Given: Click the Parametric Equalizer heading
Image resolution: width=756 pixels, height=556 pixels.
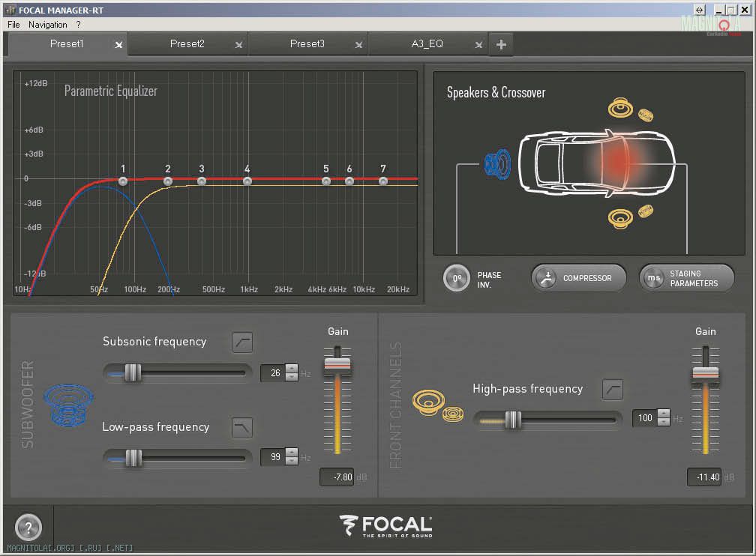Looking at the screenshot, I should [111, 91].
